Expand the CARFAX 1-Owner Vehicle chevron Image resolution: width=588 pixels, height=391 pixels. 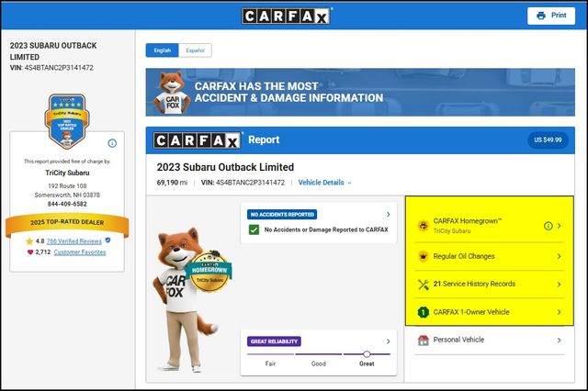[560, 312]
